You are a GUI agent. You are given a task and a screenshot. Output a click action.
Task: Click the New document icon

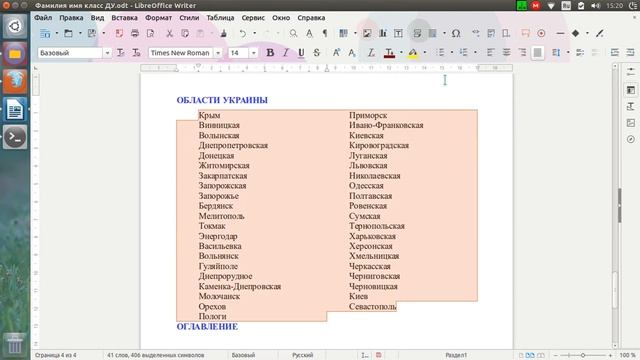coord(45,33)
